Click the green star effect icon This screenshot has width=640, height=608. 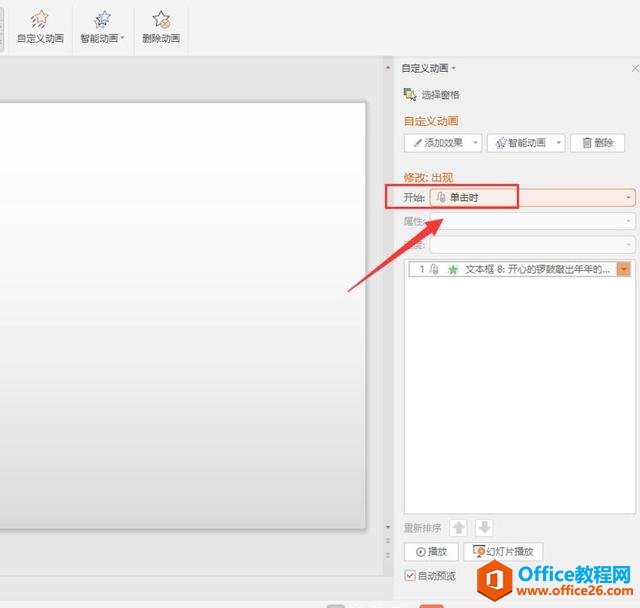(453, 270)
